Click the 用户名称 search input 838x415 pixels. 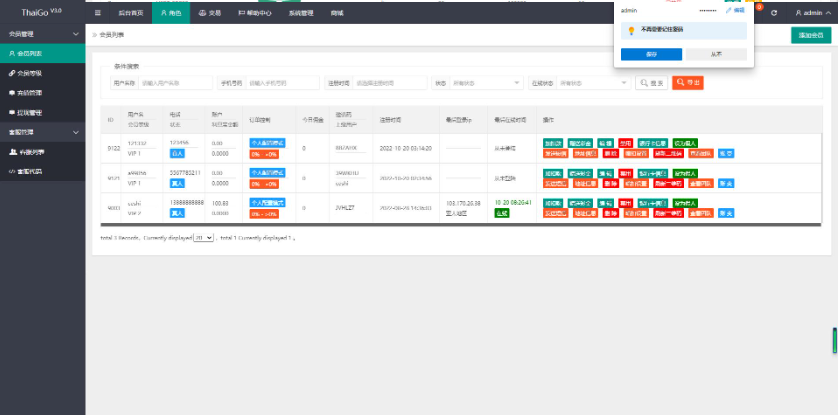(x=175, y=83)
